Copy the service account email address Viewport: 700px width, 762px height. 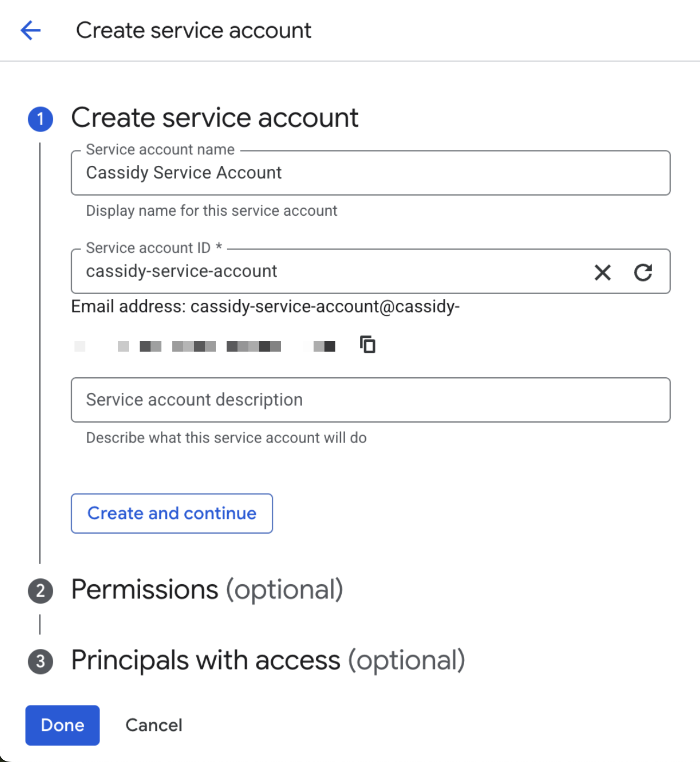tap(367, 345)
